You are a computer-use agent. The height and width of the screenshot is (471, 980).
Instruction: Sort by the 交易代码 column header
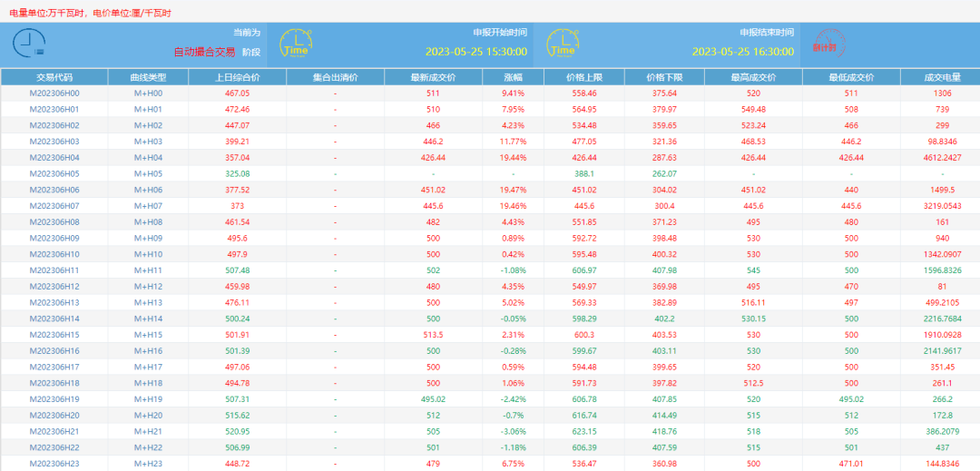click(54, 77)
